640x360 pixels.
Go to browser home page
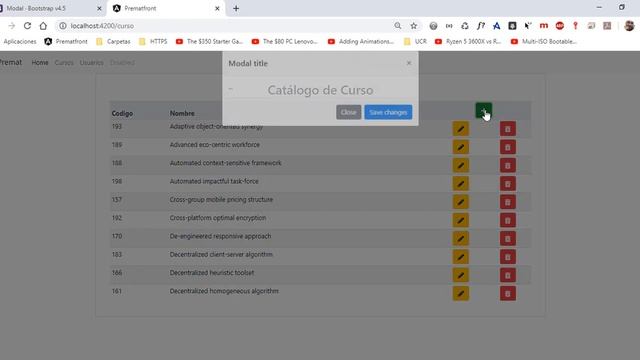click(x=43, y=26)
